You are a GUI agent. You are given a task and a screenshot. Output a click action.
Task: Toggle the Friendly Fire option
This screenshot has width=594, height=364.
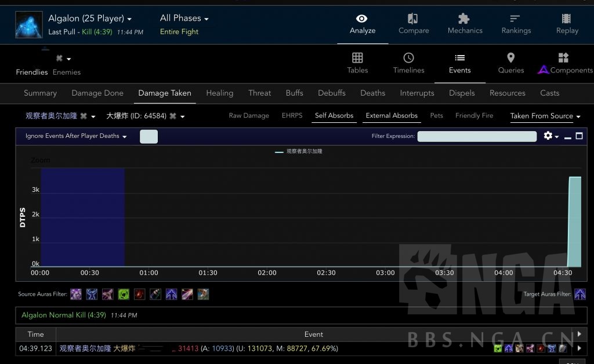pyautogui.click(x=474, y=115)
